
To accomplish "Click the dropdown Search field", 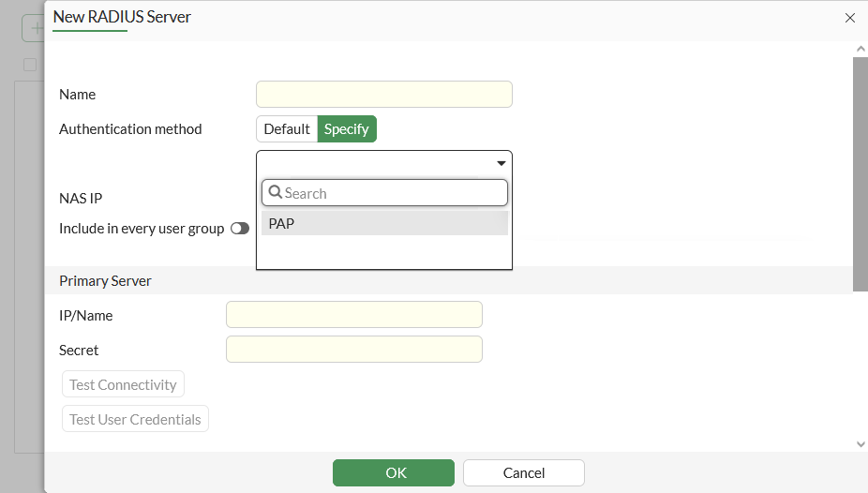I will coord(394,193).
